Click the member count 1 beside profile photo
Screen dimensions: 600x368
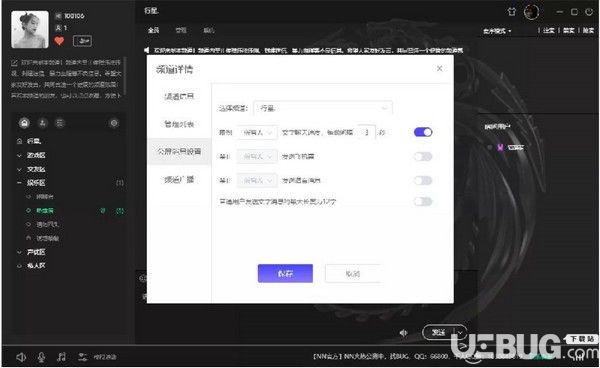pos(65,28)
